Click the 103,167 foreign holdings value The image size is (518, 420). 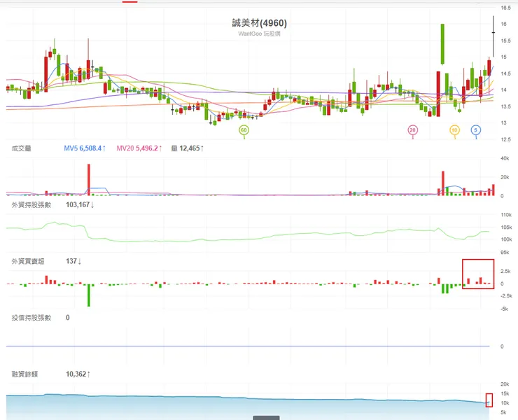click(80, 205)
